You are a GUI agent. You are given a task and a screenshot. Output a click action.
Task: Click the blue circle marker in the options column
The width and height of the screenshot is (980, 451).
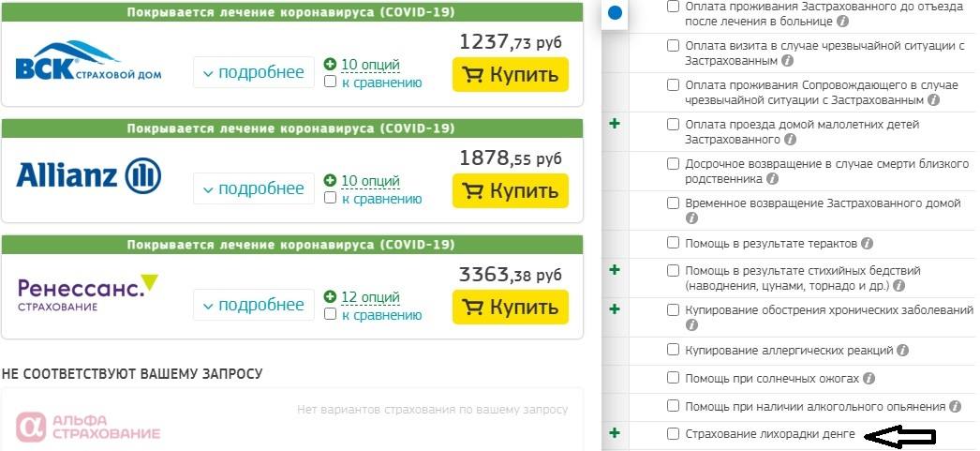615,12
